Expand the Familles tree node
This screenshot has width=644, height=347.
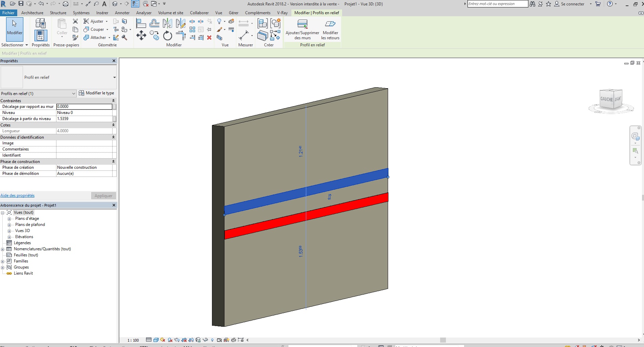[x=3, y=261]
